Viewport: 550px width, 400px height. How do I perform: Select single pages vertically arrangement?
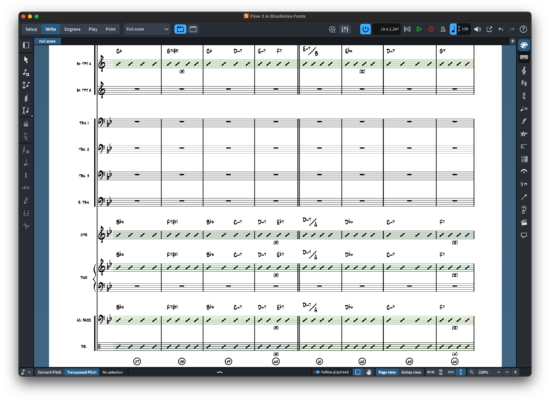(x=461, y=372)
